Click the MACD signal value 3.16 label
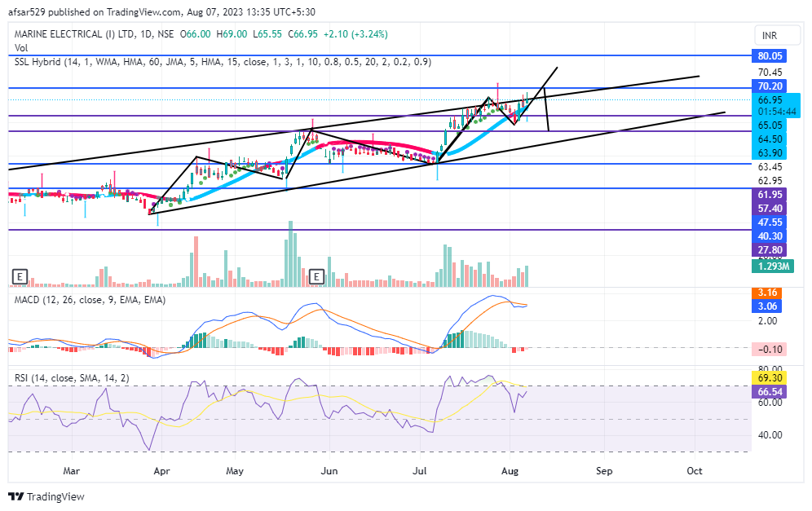This screenshot has height=511, width=812. (767, 293)
